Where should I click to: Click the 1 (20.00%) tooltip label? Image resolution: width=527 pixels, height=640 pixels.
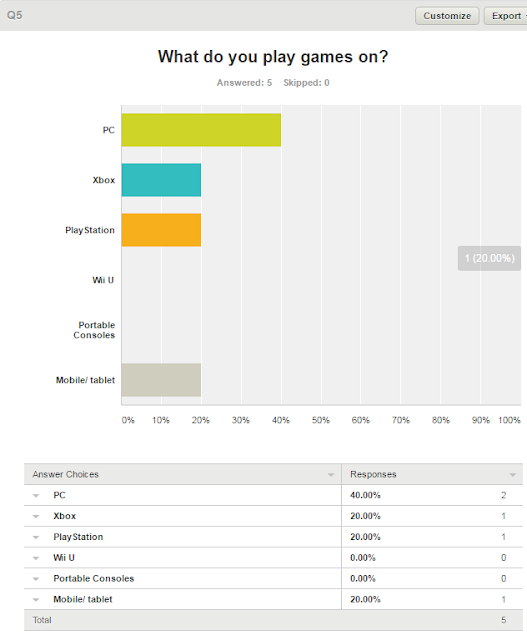[489, 258]
